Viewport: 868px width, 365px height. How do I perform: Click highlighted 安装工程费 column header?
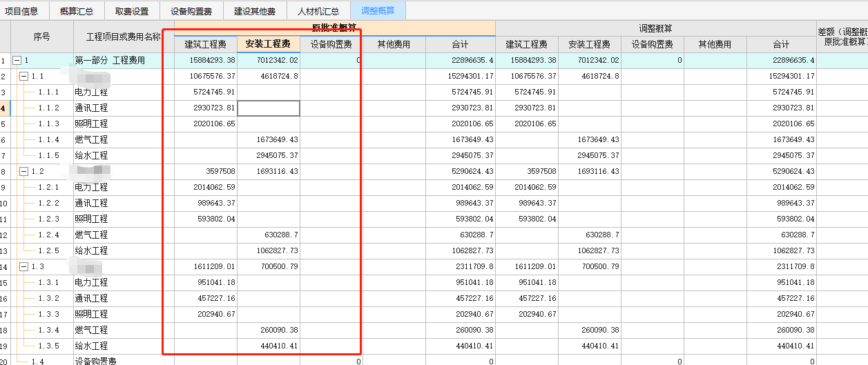(x=269, y=44)
